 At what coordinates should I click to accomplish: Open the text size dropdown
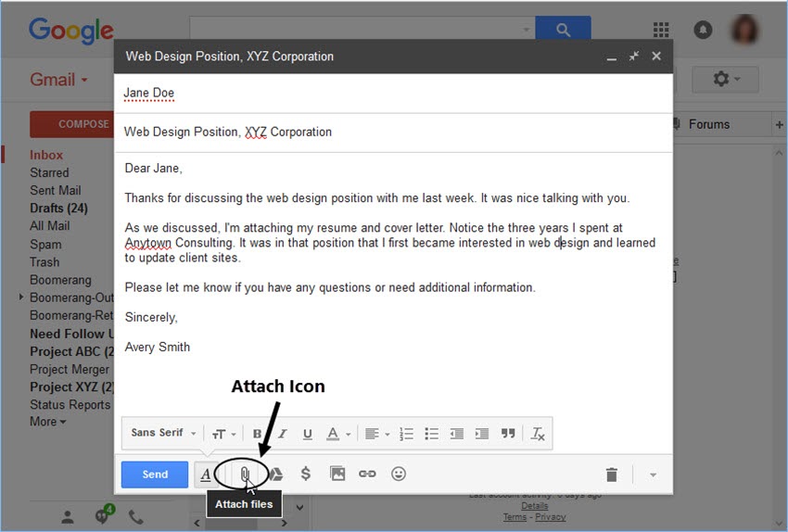point(223,434)
